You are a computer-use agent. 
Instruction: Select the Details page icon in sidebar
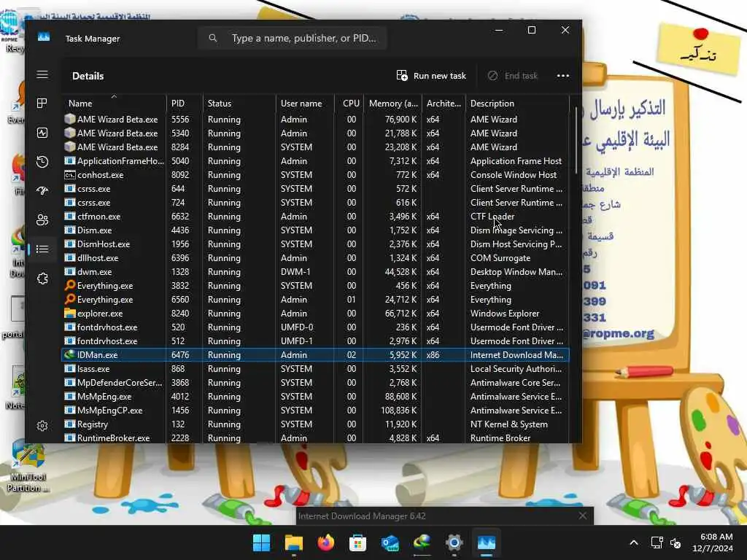pyautogui.click(x=42, y=249)
